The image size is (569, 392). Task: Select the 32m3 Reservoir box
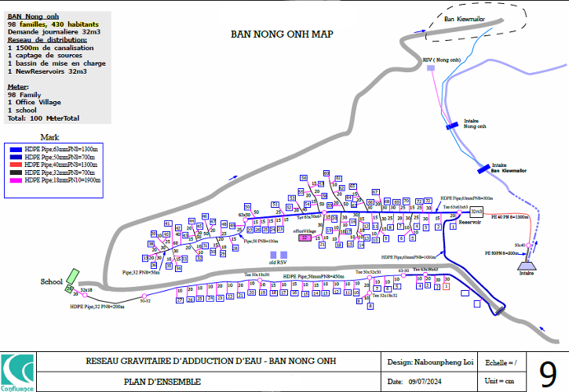[x=476, y=212]
